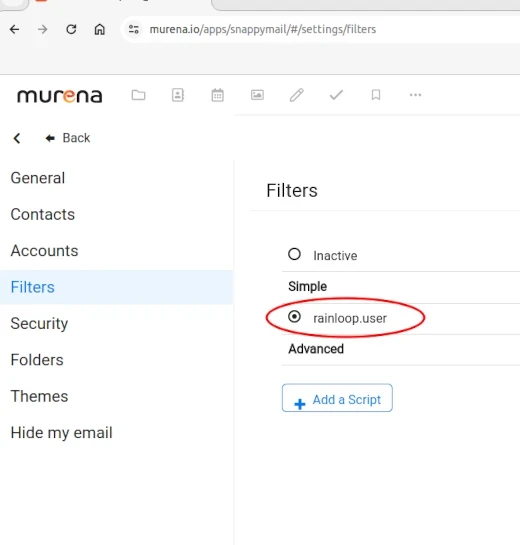Collapse the settings sidebar with left chevron
Viewport: 520px width, 545px height.
coord(17,138)
